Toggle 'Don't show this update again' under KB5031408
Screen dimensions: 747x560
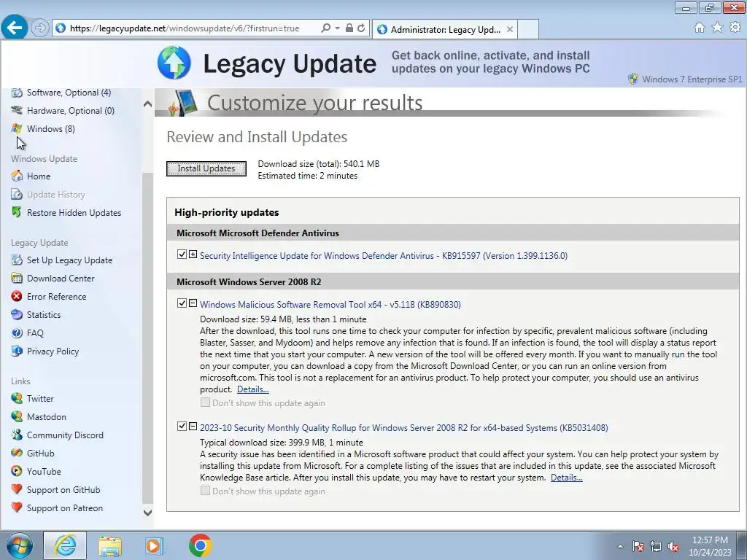[x=205, y=491]
